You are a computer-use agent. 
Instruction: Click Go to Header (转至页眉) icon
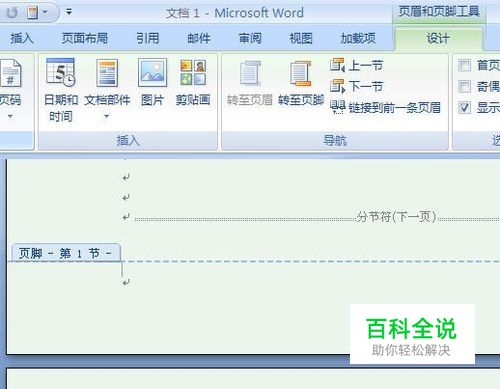[x=250, y=73]
